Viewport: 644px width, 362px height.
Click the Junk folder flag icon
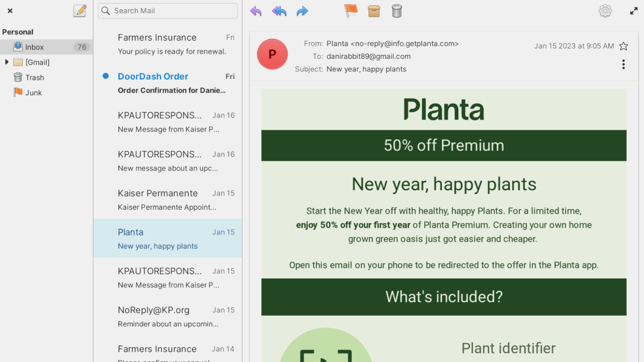coord(18,92)
